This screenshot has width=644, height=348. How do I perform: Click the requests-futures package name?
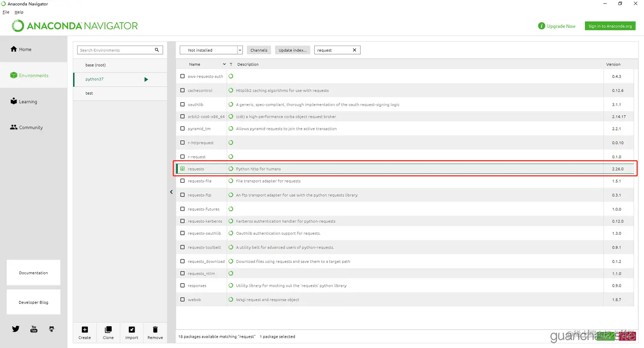[204, 209]
